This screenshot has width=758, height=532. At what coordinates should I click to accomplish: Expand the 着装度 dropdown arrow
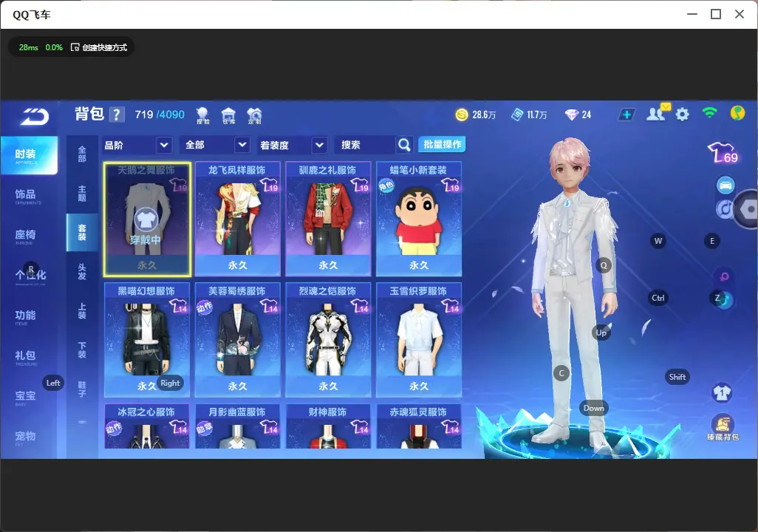point(319,145)
